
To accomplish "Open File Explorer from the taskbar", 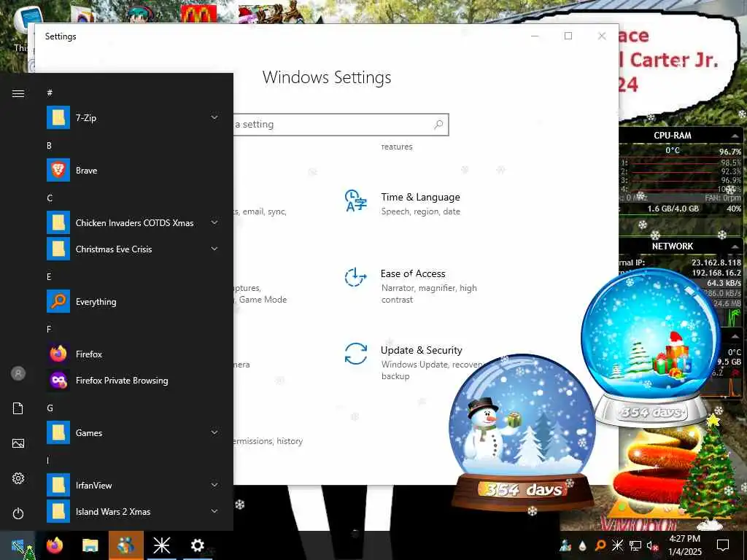I will [90, 545].
